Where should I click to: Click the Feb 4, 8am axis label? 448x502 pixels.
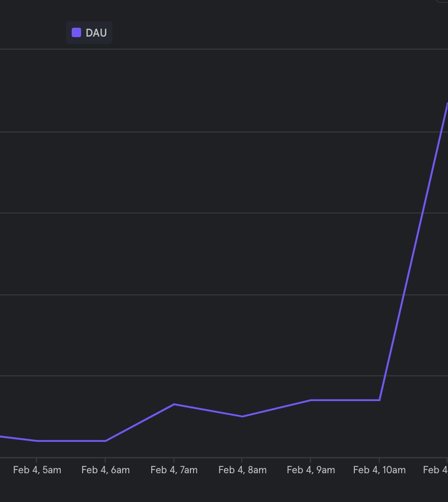242,470
